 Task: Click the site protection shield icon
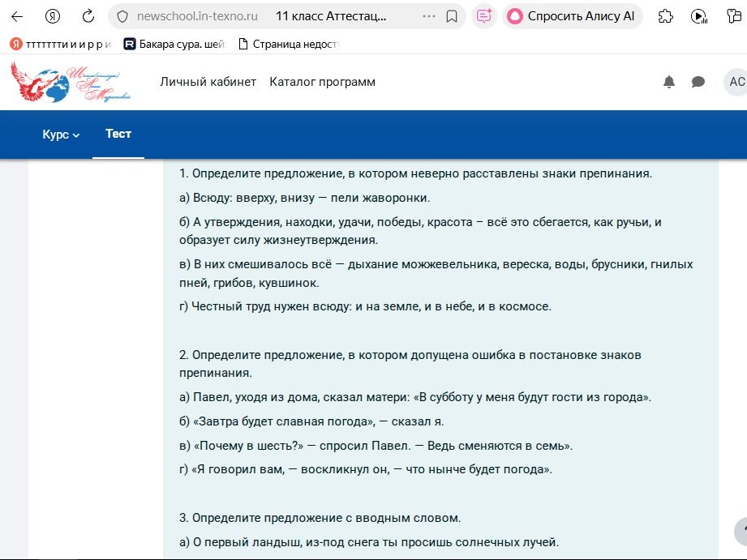122,17
